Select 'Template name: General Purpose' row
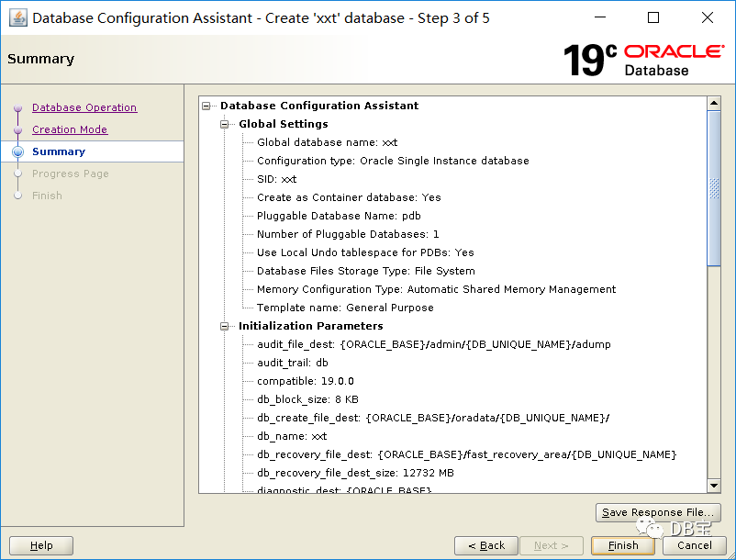The height and width of the screenshot is (560, 736). pos(345,308)
